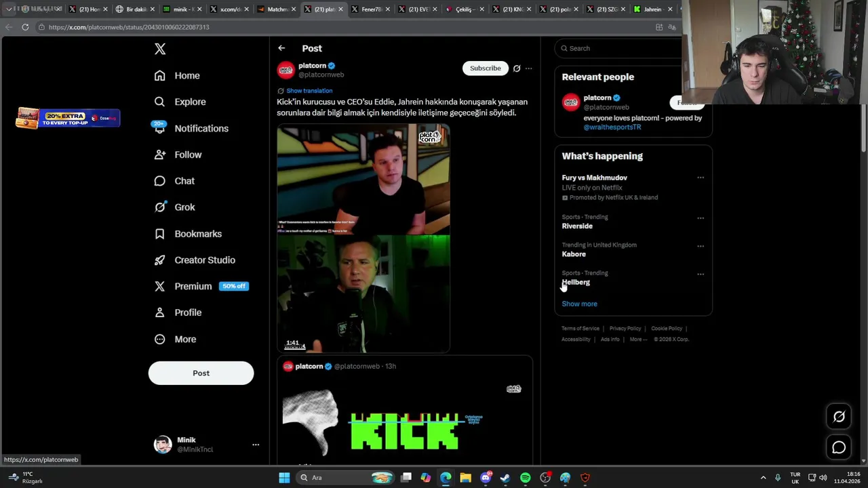
Task: Open the @wraithesportsTR mention link
Action: 612,127
